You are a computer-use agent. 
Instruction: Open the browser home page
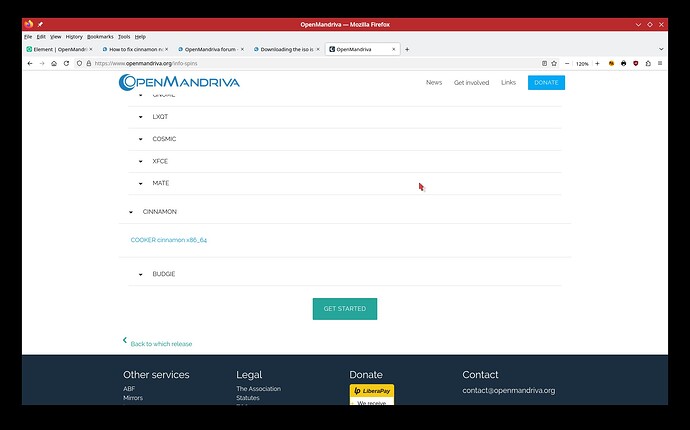[54, 63]
